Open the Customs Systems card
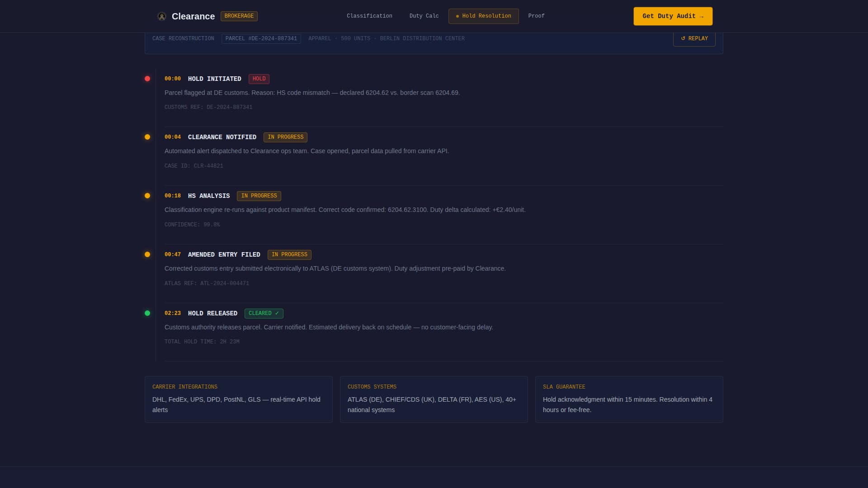This screenshot has height=488, width=868. coord(434,399)
